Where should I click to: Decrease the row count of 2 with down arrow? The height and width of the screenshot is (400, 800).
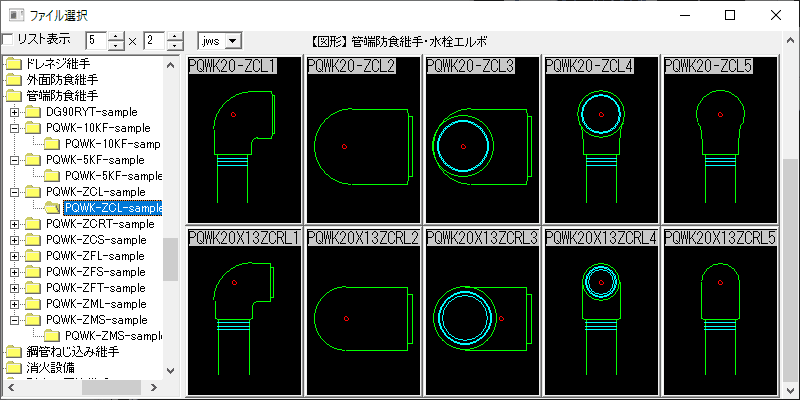175,46
